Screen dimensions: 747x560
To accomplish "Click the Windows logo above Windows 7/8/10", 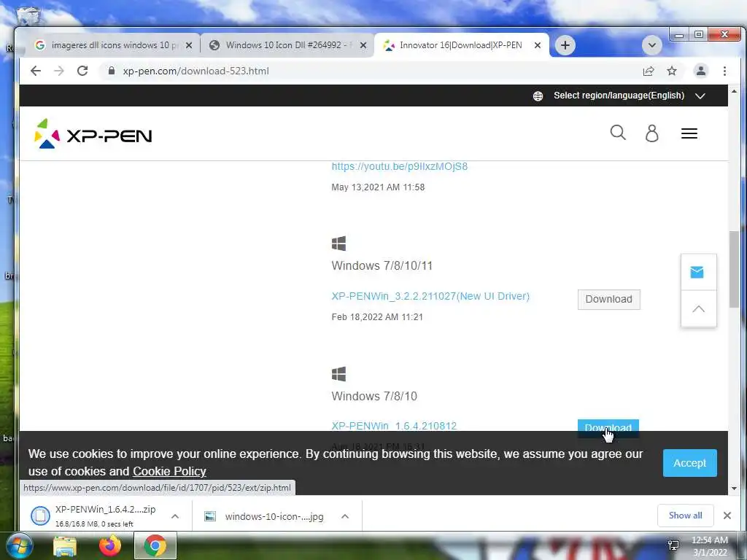I will [338, 374].
